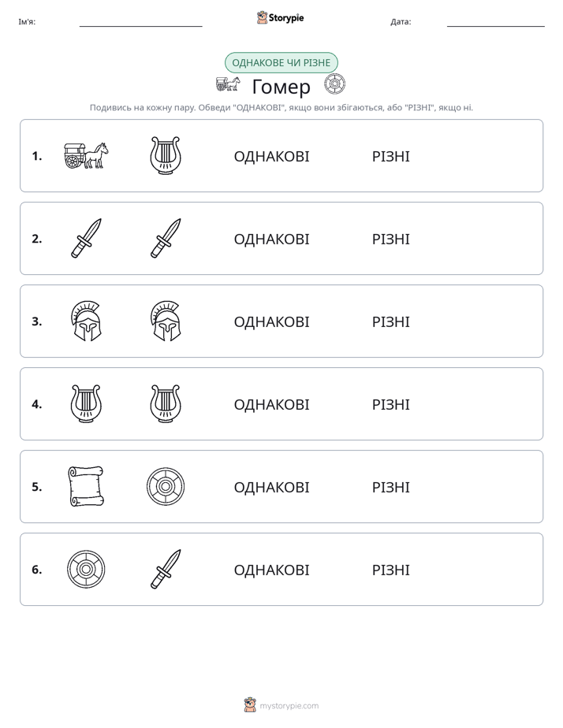This screenshot has width=563, height=728.
Task: Choose ОДНАКОВІ in row 2
Action: pyautogui.click(x=271, y=239)
